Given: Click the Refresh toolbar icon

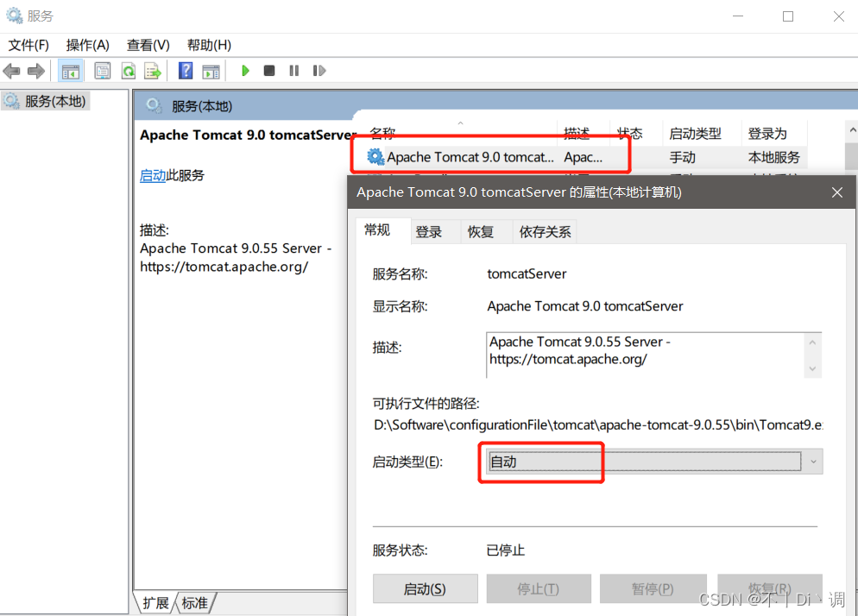Looking at the screenshot, I should pos(128,71).
